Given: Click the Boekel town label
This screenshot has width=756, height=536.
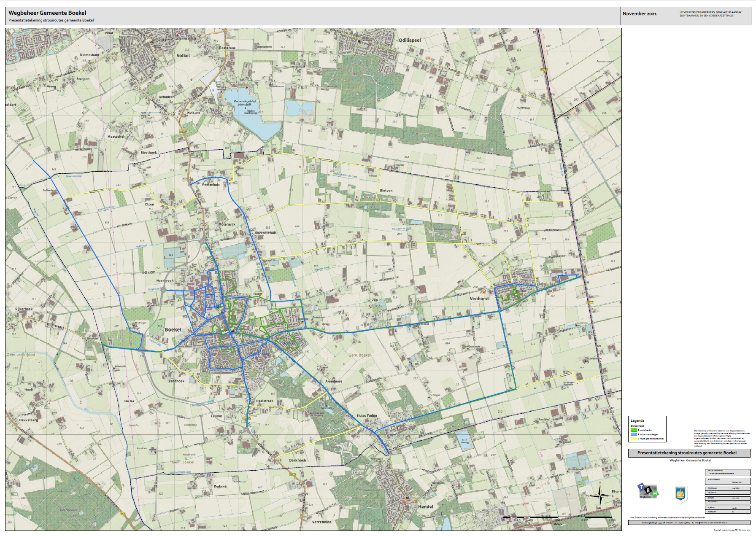Looking at the screenshot, I should pyautogui.click(x=173, y=330).
